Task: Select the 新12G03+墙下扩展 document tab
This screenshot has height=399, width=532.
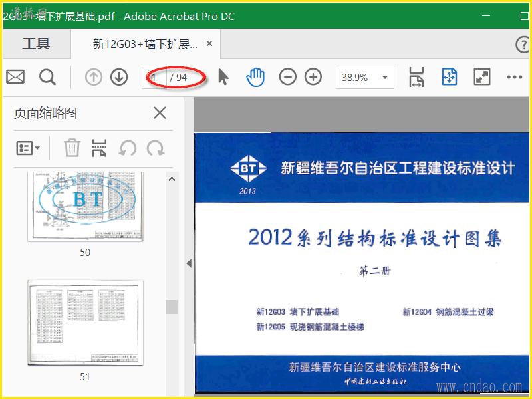Action: point(145,44)
